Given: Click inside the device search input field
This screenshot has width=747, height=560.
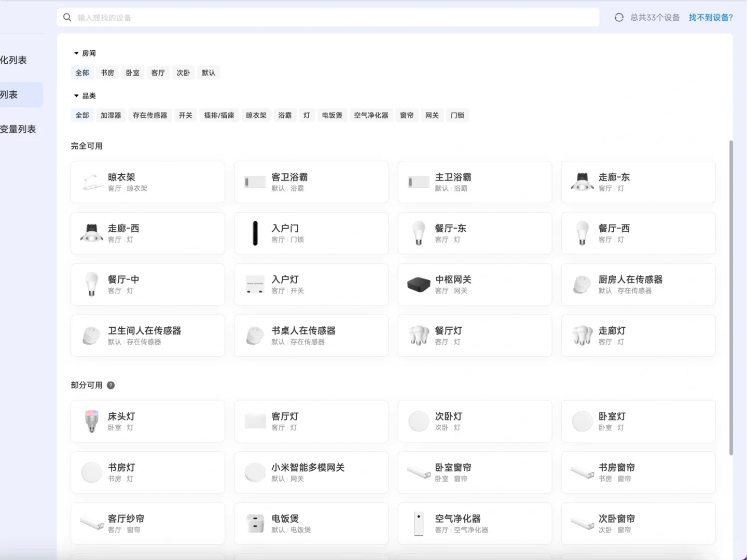Looking at the screenshot, I should (x=208, y=17).
